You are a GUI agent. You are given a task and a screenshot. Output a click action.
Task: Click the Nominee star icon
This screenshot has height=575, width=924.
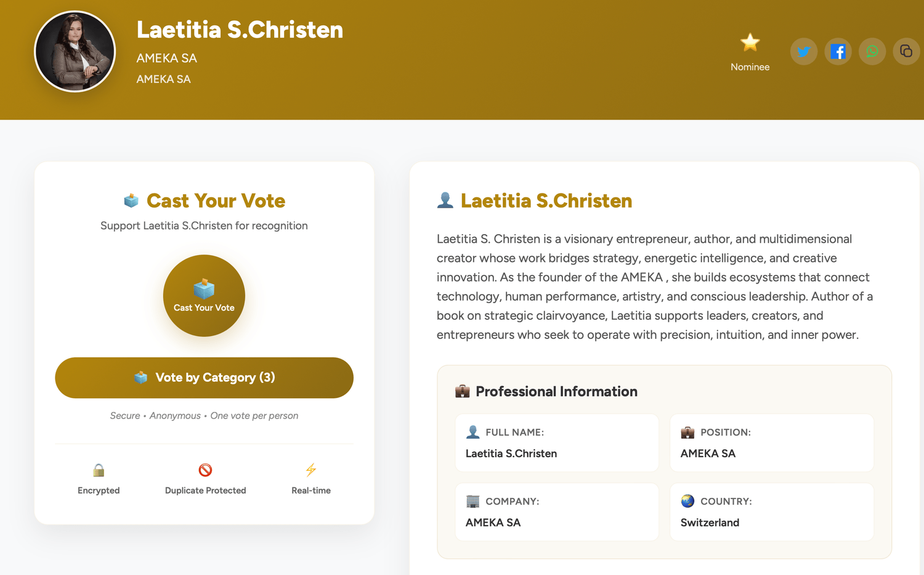click(x=750, y=43)
